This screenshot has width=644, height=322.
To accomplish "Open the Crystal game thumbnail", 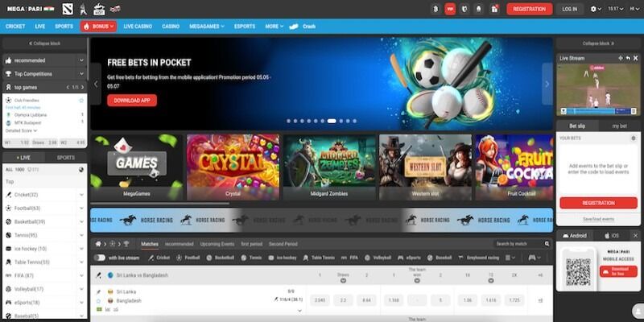I will tap(233, 167).
